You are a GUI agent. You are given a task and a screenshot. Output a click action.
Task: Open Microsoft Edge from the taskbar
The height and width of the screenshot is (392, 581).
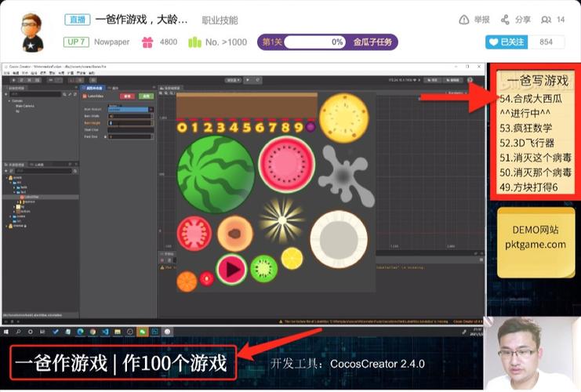(80, 332)
